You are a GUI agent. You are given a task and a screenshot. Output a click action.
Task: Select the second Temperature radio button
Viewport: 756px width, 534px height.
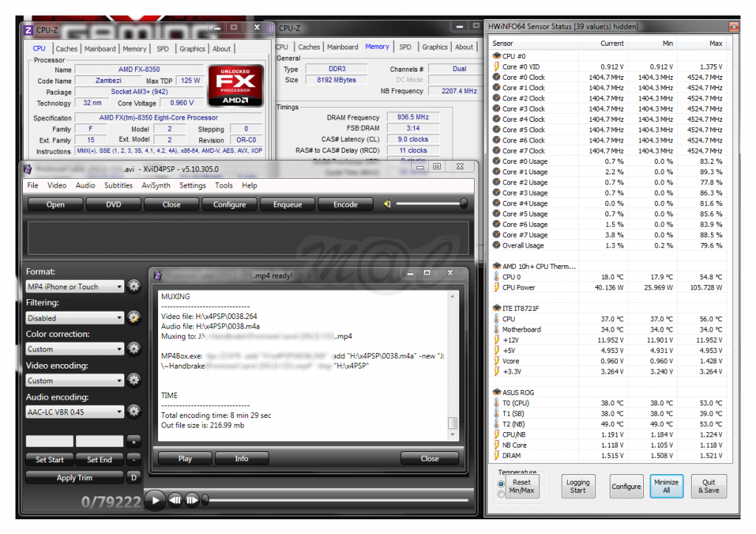click(502, 493)
